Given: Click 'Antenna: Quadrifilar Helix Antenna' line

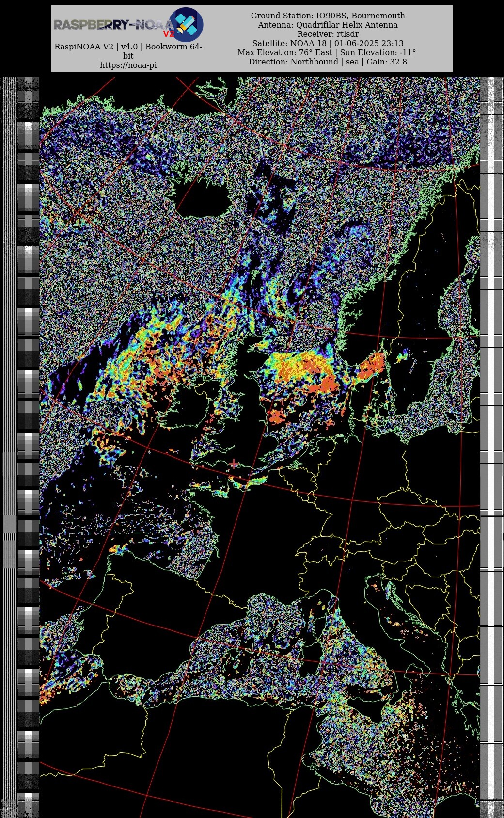Looking at the screenshot, I should click(328, 25).
